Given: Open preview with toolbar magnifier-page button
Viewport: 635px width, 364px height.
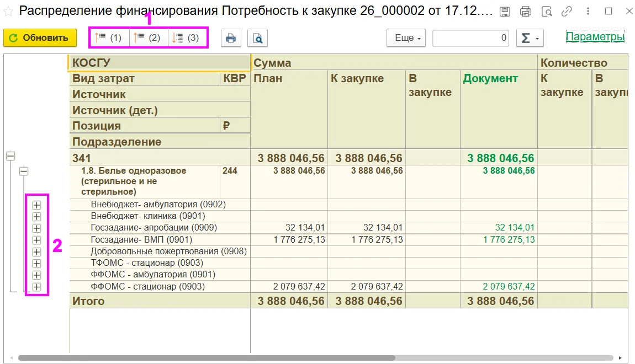Looking at the screenshot, I should coord(257,38).
